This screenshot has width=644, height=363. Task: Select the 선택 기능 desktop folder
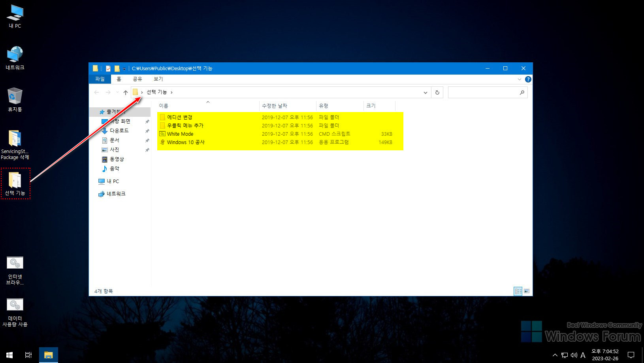tap(15, 183)
